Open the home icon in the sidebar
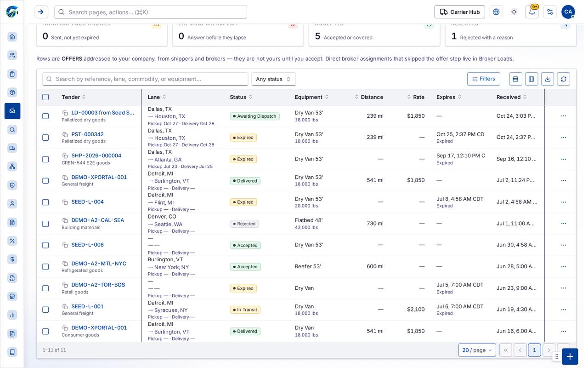588x368 pixels. pos(12,37)
